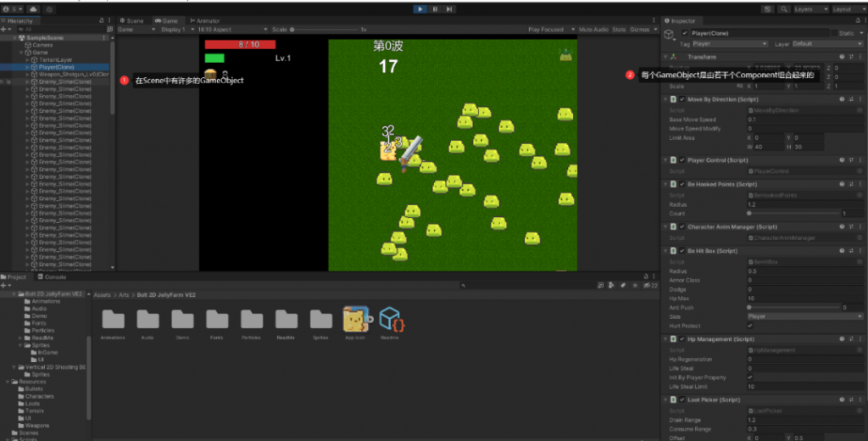868x441 pixels.
Task: Click the Play button in the toolbar
Action: pyautogui.click(x=420, y=8)
